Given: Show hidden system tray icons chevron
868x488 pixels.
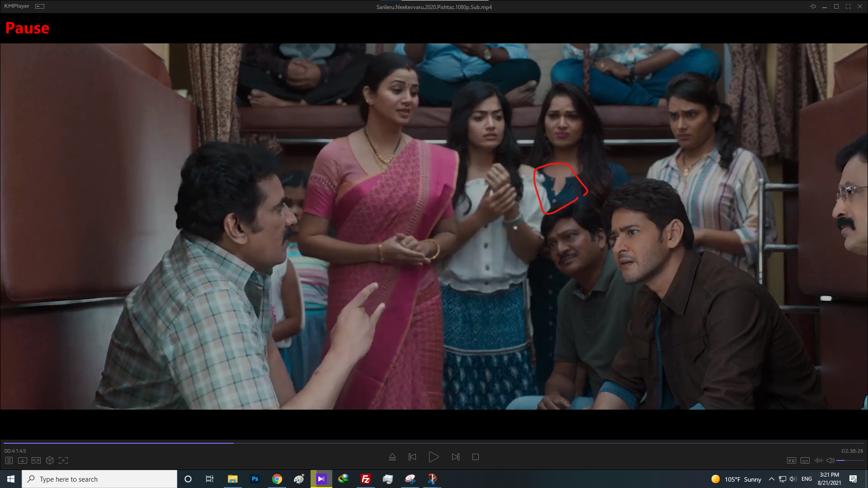Looking at the screenshot, I should coord(772,479).
